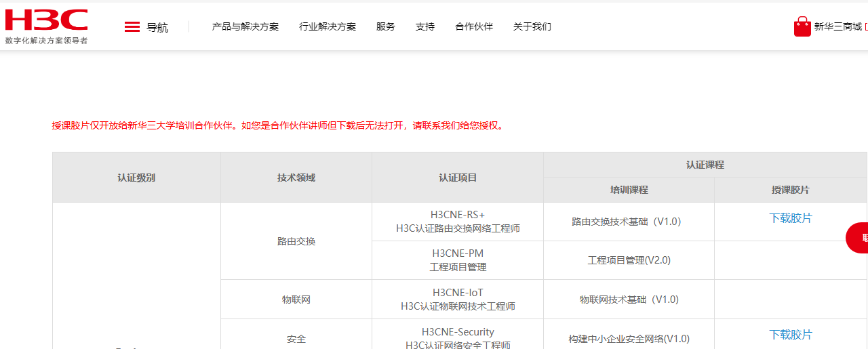Viewport: 868px width, 349px height.
Task: Click the 认证级别 column header
Action: [x=136, y=178]
